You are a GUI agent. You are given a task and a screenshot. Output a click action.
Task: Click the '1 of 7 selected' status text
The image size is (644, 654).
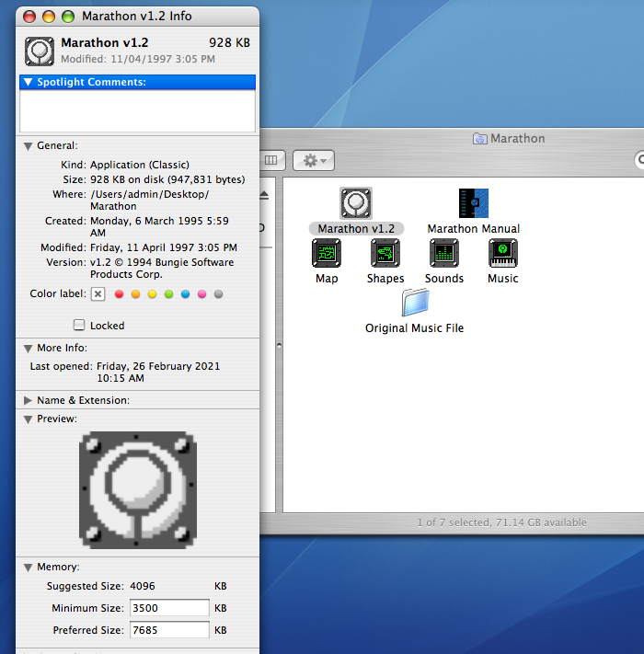pos(501,522)
